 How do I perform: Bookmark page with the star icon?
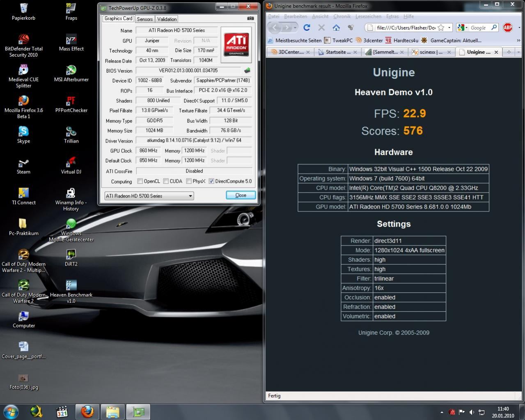(x=441, y=28)
